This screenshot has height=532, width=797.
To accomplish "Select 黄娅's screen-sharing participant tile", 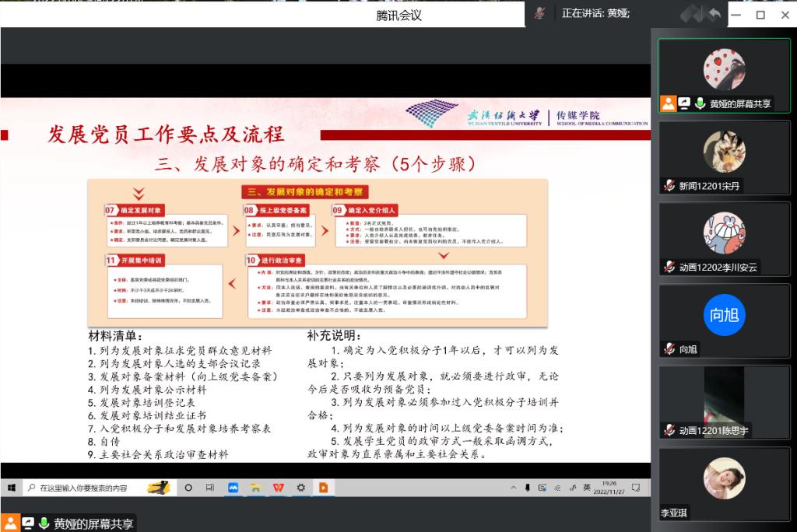I will [x=724, y=75].
